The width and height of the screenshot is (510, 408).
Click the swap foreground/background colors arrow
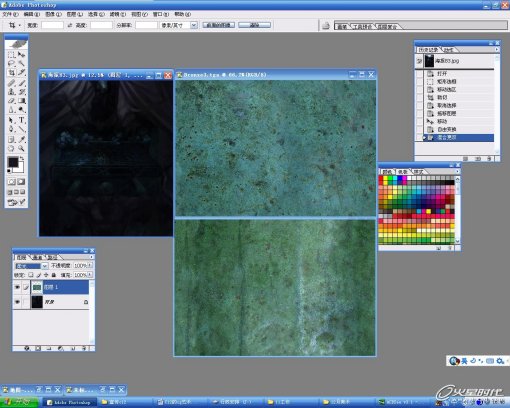[x=22, y=158]
